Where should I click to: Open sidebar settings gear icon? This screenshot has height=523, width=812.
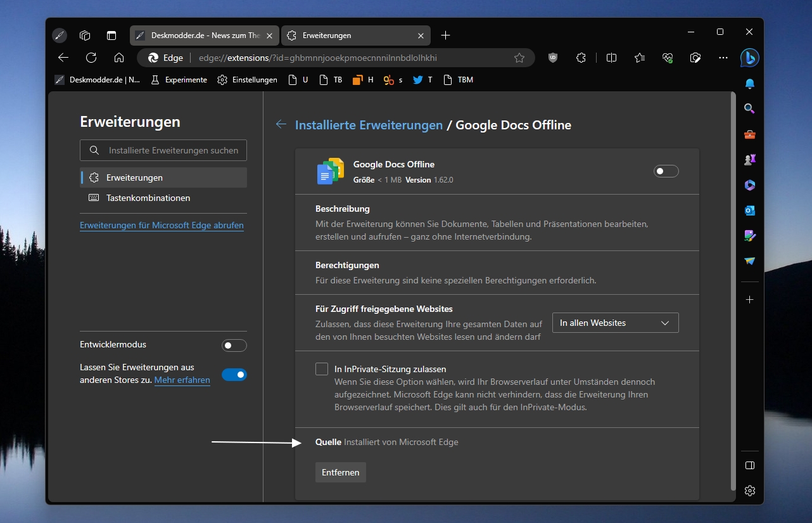(750, 491)
